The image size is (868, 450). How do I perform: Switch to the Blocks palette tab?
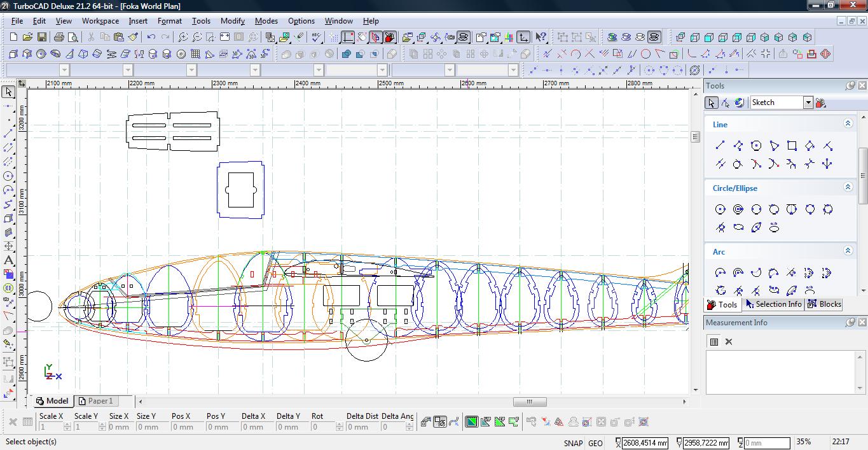pyautogui.click(x=824, y=304)
